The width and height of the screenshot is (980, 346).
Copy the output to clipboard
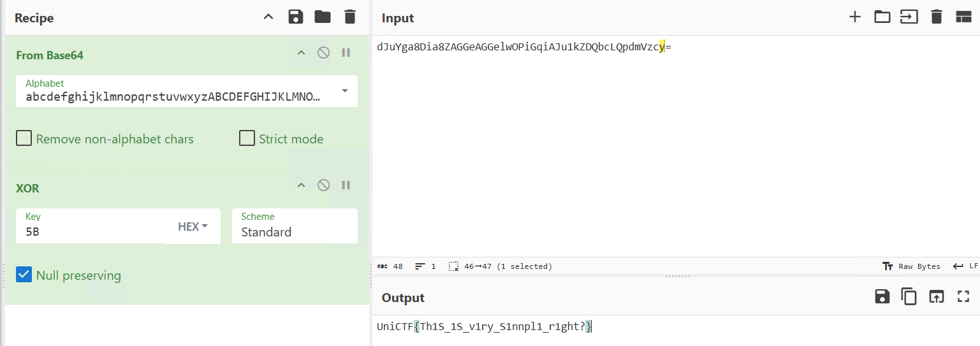pos(909,296)
